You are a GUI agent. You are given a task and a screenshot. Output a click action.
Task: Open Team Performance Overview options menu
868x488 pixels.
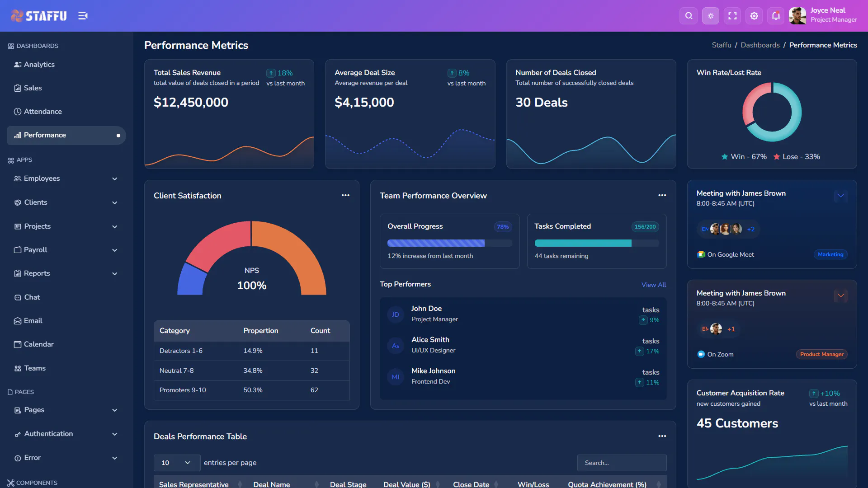coord(662,195)
